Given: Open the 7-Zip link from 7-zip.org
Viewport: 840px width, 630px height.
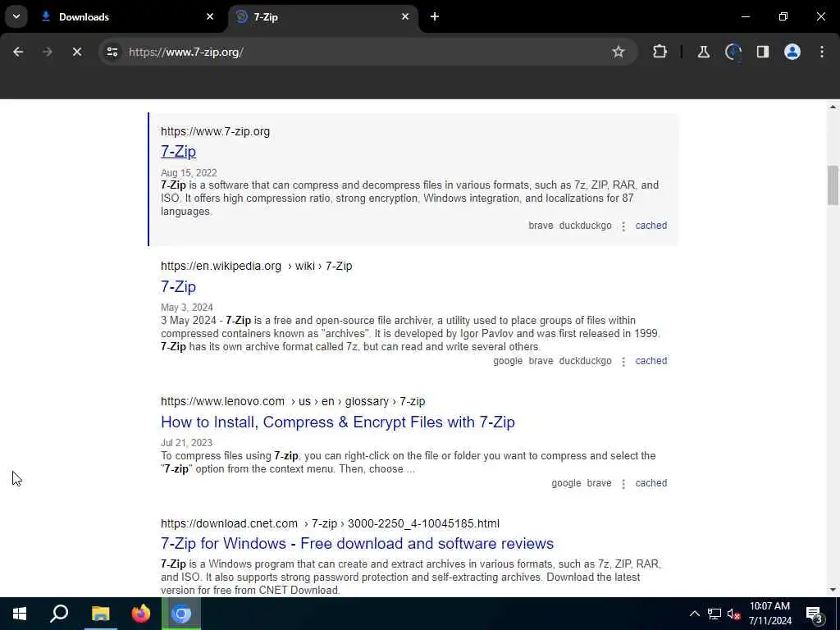Looking at the screenshot, I should 178,152.
